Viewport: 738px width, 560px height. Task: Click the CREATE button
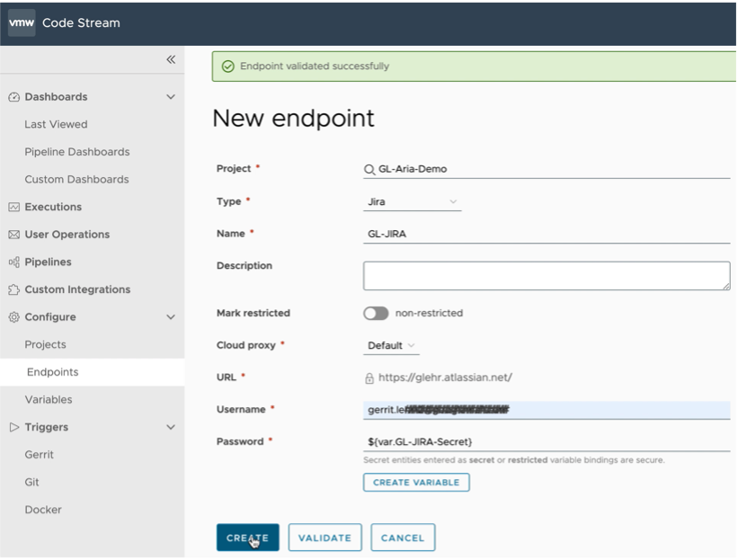tap(247, 538)
